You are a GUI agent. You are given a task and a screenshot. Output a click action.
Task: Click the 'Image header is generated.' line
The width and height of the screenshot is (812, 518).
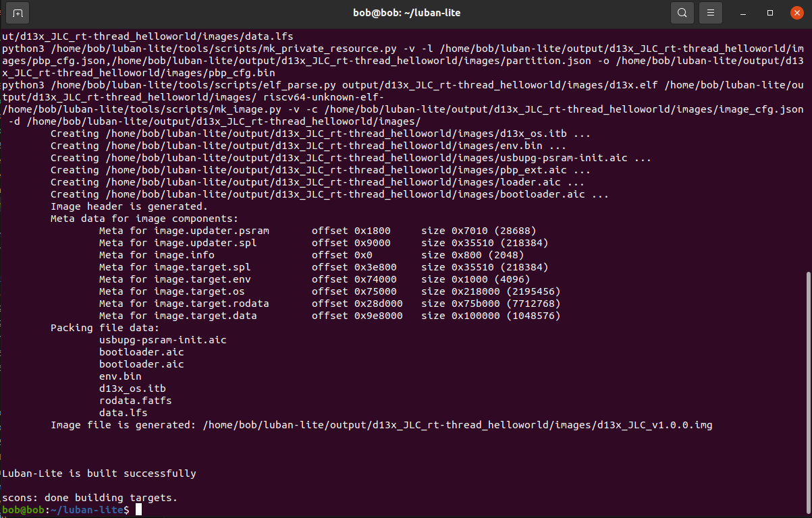(130, 206)
